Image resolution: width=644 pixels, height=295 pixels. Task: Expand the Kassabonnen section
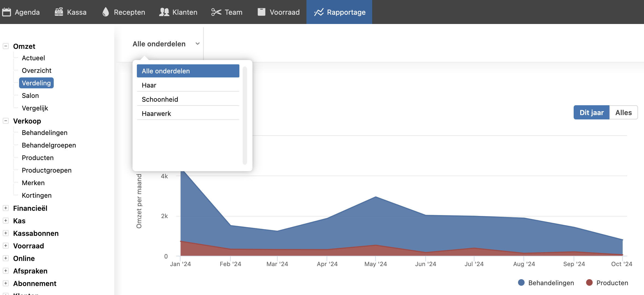coord(6,233)
